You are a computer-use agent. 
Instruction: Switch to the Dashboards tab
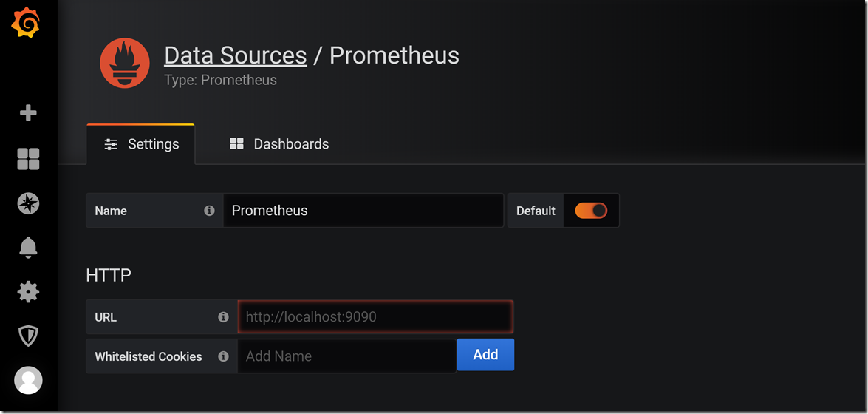pos(279,144)
